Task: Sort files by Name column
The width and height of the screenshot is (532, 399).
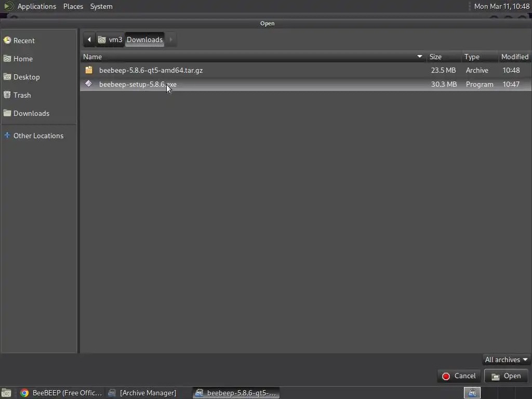Action: (253, 57)
